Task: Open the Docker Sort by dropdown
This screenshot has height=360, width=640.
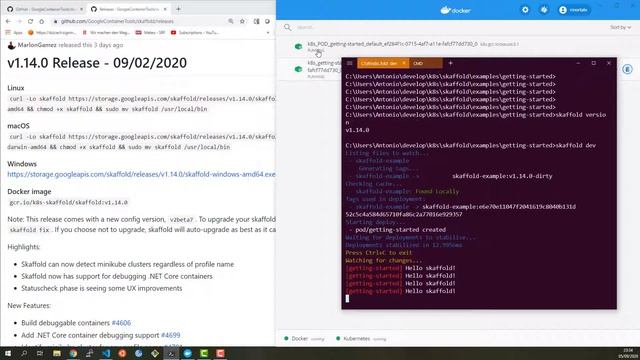Action: click(620, 27)
